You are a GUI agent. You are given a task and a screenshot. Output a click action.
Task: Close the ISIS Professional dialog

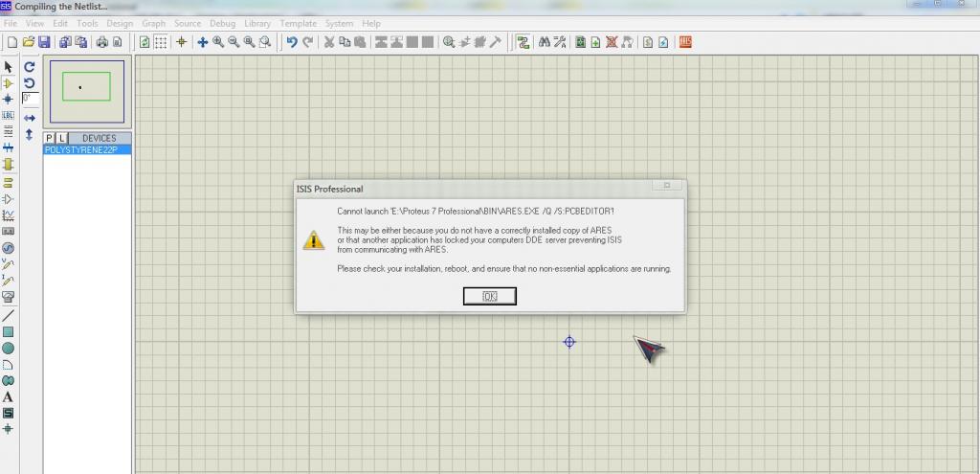pyautogui.click(x=667, y=186)
